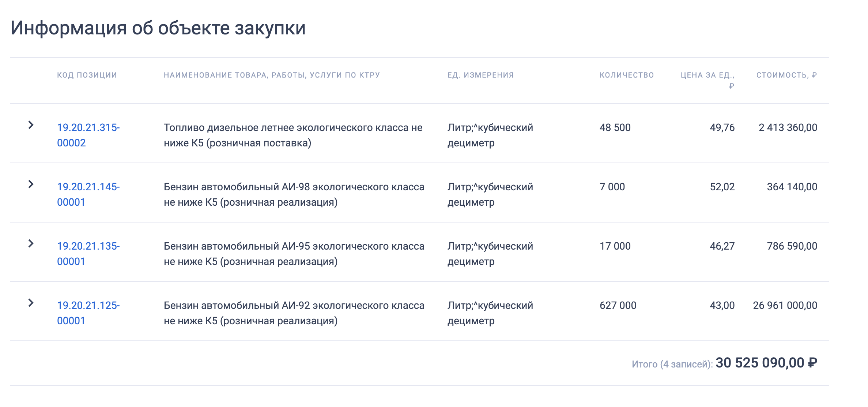Click the cost value 26 961 000,00
The image size is (868, 407).
point(785,305)
